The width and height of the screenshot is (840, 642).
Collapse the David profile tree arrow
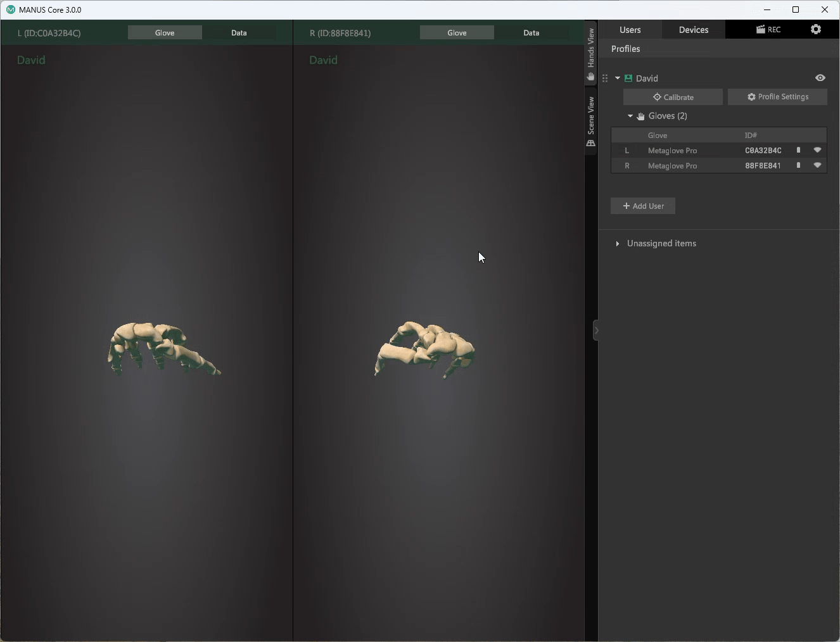tap(618, 79)
